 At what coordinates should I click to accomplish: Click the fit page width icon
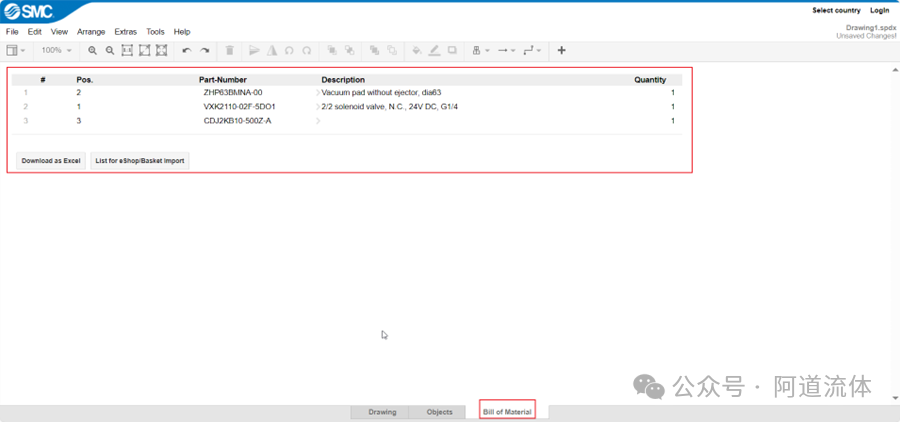[127, 51]
